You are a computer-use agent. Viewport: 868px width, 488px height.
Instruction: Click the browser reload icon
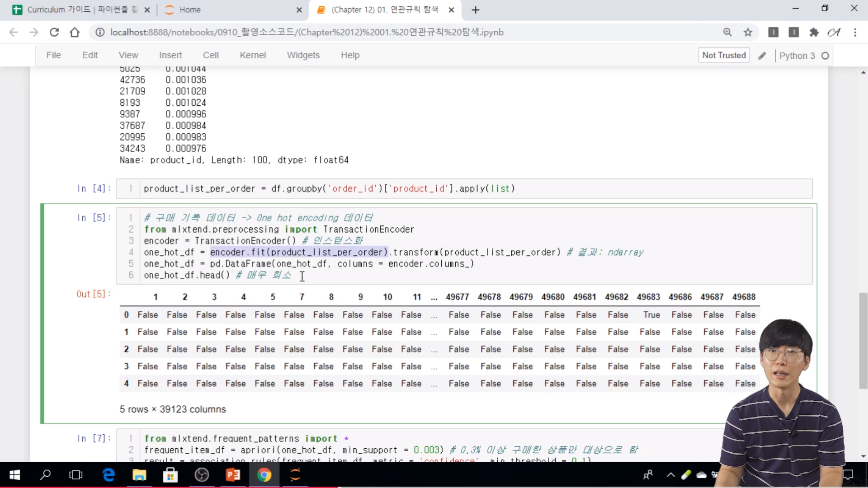[x=54, y=32]
